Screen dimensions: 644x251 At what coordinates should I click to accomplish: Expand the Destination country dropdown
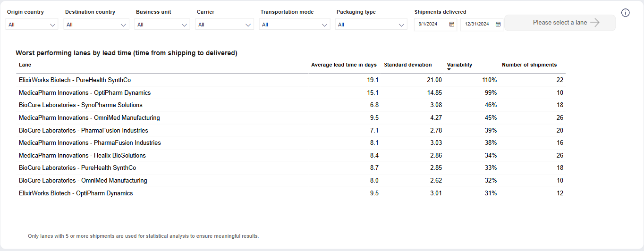tap(96, 25)
